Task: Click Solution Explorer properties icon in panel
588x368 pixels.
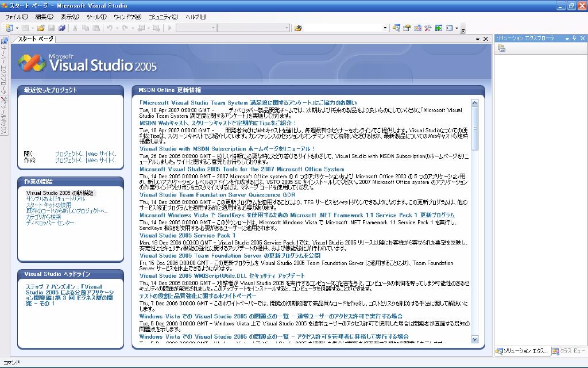Action: click(501, 48)
